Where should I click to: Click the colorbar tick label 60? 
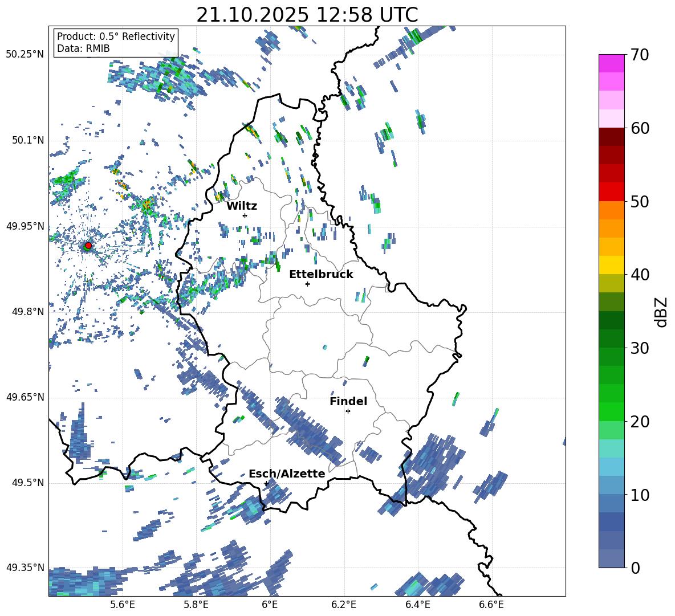[x=640, y=128]
